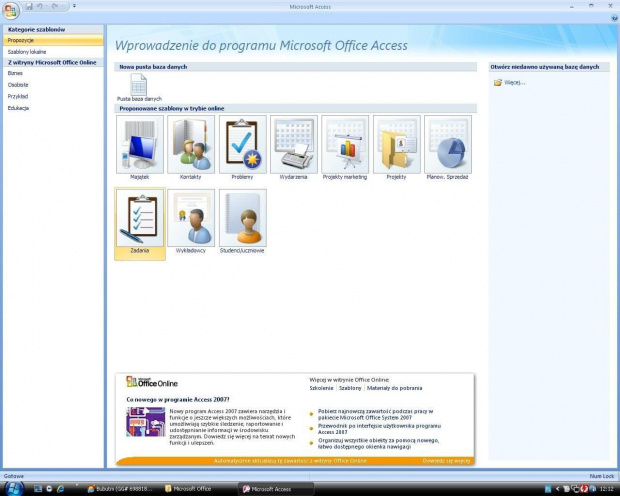
Task: Launch Internet Explorer from quick launch
Action: point(60,489)
